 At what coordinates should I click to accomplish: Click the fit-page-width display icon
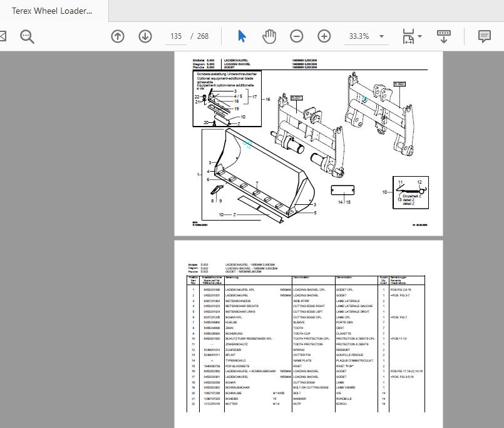click(407, 36)
